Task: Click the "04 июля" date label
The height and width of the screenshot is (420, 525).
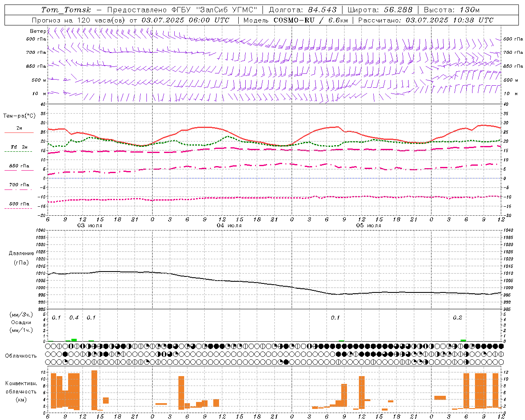Action: tap(229, 226)
